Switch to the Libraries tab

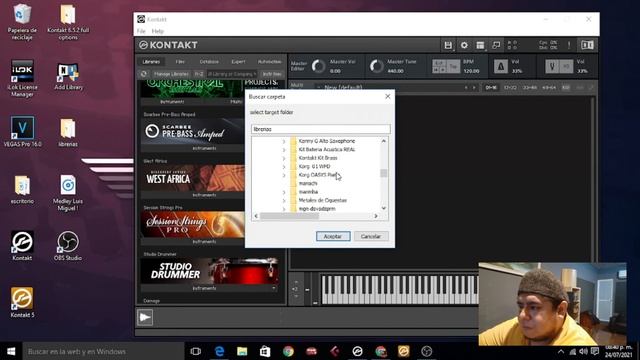[151, 62]
